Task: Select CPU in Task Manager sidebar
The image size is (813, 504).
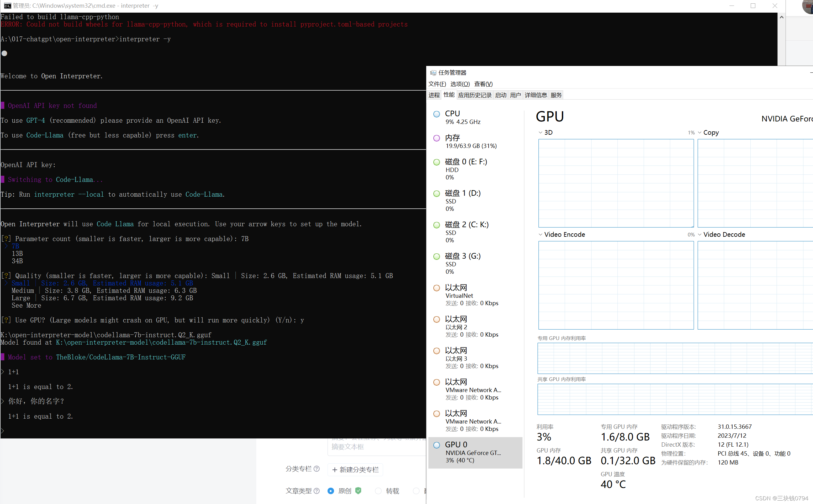Action: click(x=475, y=117)
